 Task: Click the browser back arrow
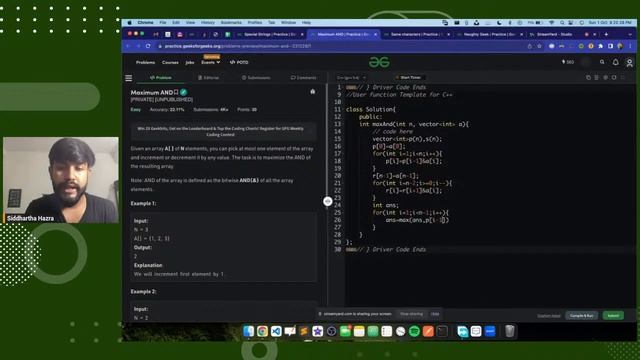128,46
